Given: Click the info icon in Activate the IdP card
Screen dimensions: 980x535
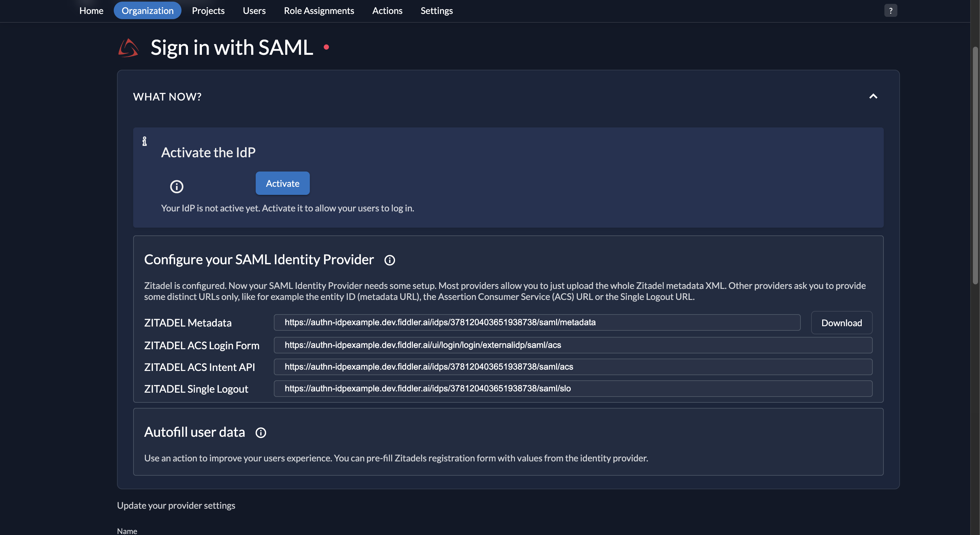Looking at the screenshot, I should [x=145, y=141].
